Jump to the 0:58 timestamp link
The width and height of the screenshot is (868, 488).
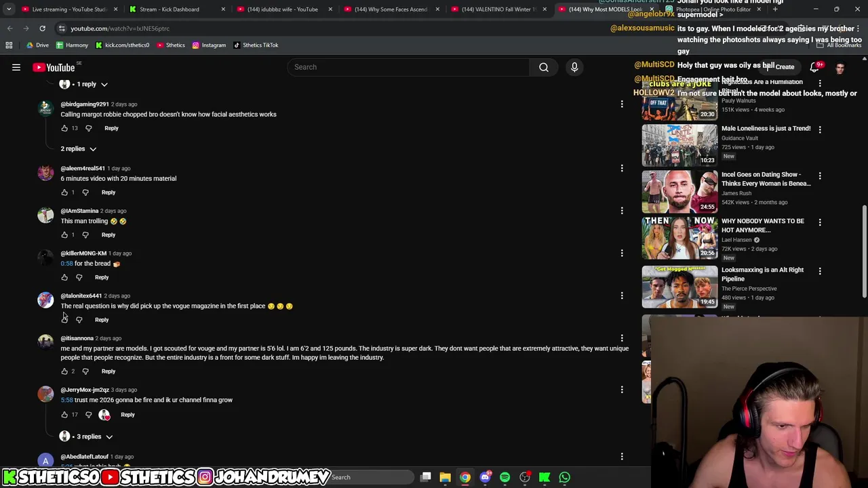66,264
